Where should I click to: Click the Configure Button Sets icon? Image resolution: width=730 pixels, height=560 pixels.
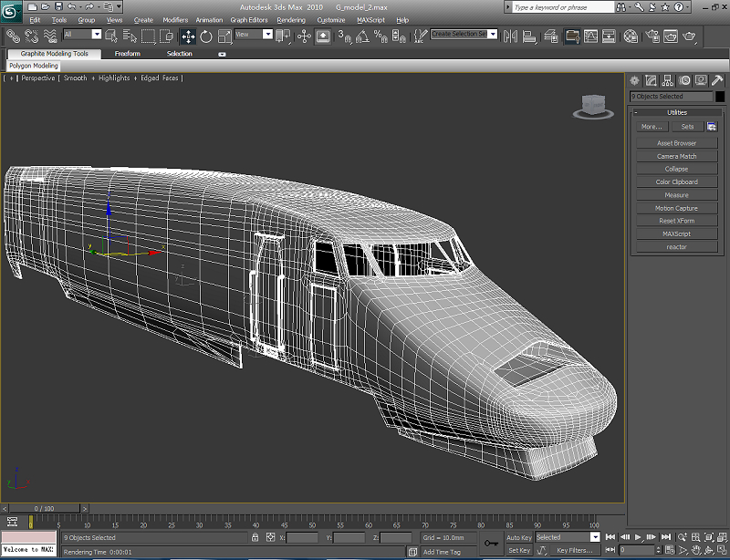coord(712,127)
